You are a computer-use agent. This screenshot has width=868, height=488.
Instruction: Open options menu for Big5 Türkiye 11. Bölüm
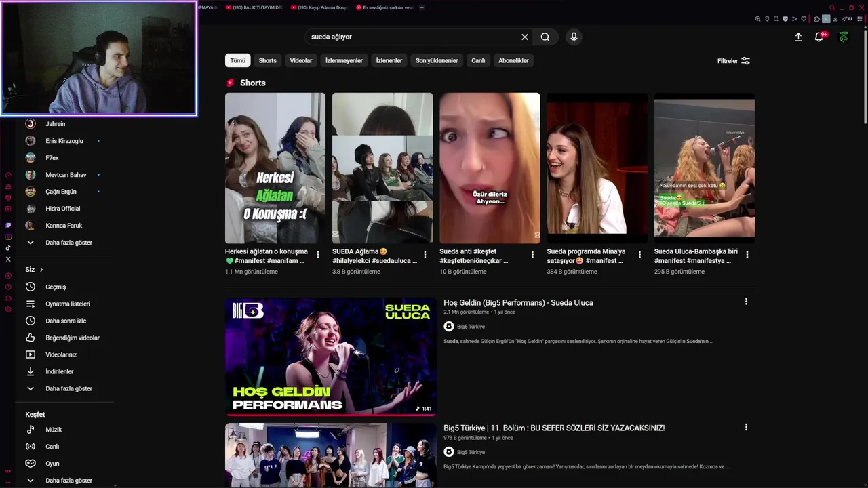[x=746, y=427]
